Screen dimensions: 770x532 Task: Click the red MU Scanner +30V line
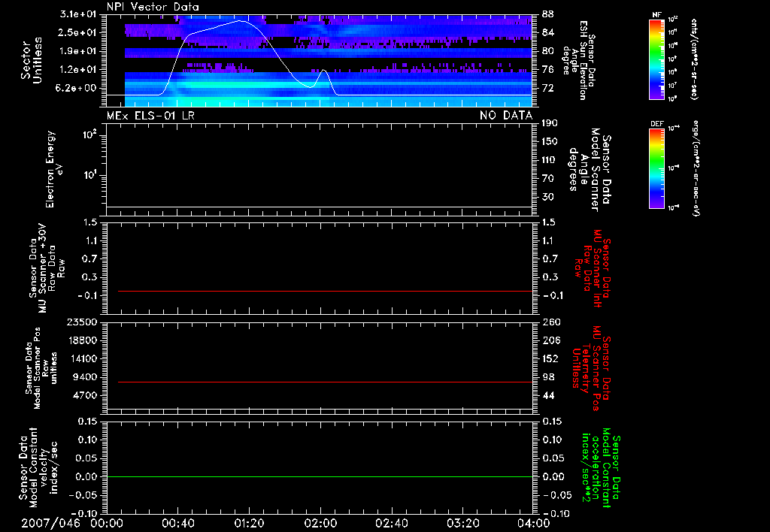point(325,291)
